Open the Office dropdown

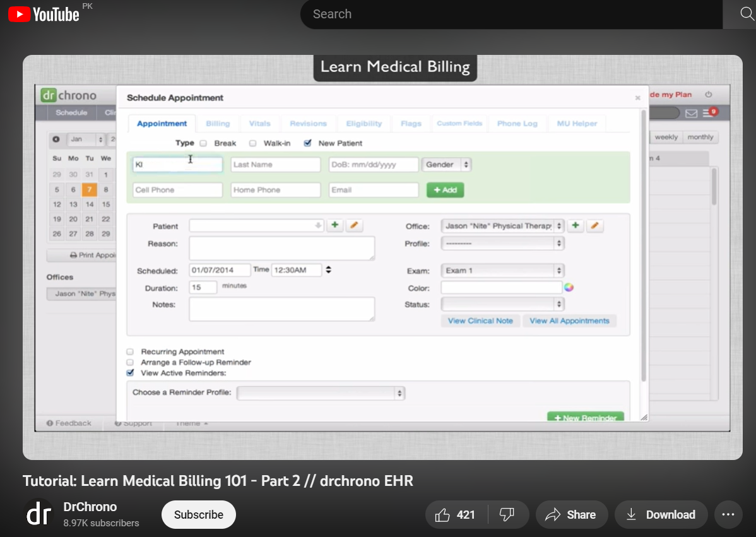[502, 226]
